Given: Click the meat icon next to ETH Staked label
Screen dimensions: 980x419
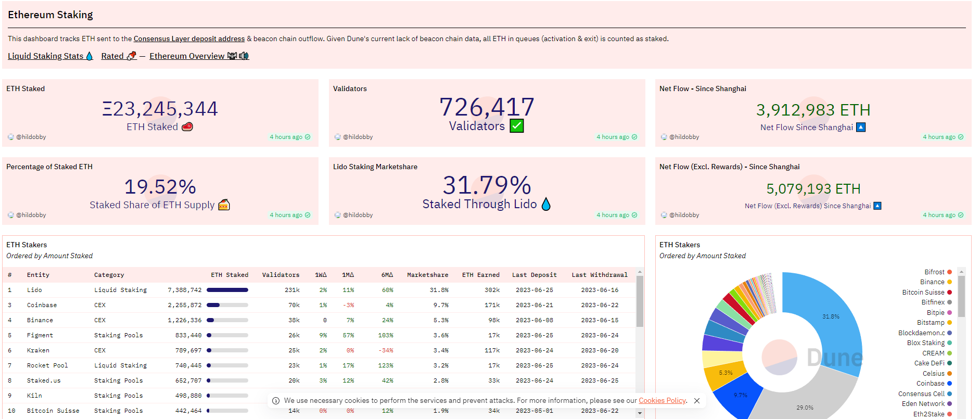Looking at the screenshot, I should pyautogui.click(x=187, y=126).
